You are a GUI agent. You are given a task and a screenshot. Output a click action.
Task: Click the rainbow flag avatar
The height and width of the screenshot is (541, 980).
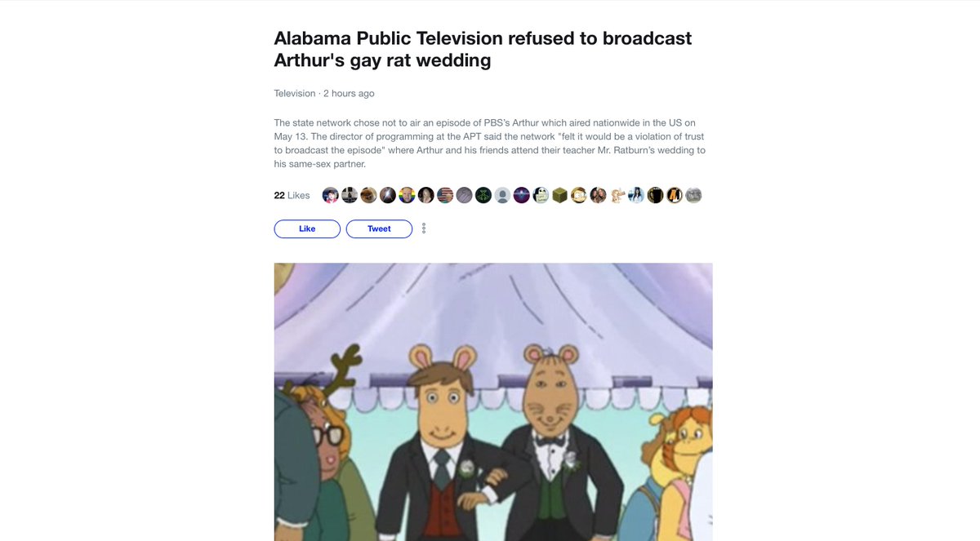click(x=407, y=195)
